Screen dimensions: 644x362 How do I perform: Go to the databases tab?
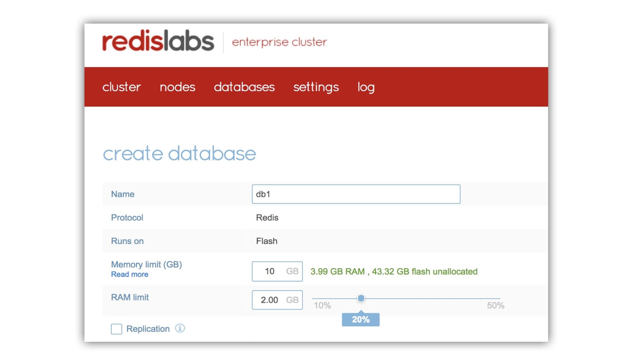[244, 87]
